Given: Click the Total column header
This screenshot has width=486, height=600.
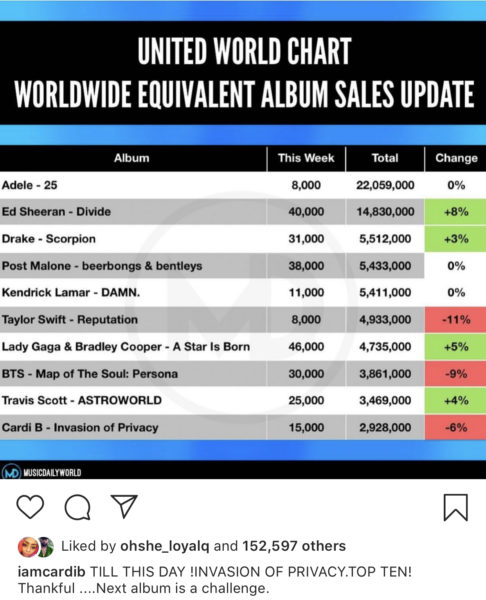Looking at the screenshot, I should point(385,158).
